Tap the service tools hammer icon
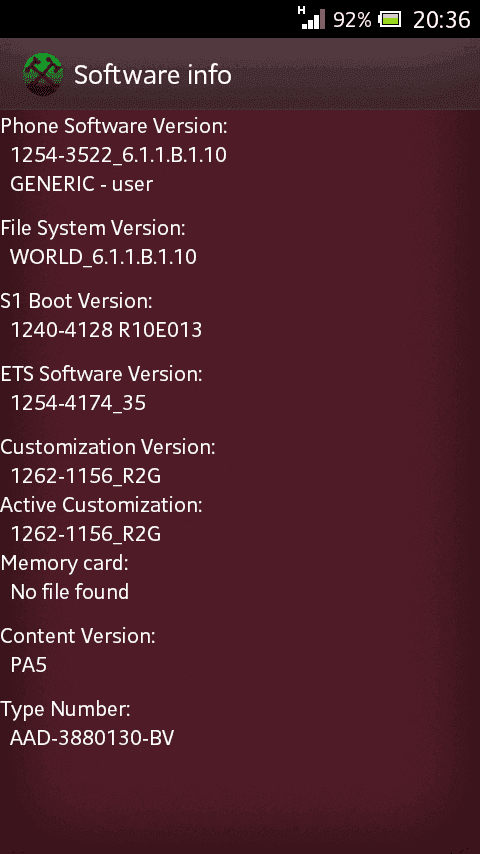Viewport: 480px width, 854px height. point(42,75)
